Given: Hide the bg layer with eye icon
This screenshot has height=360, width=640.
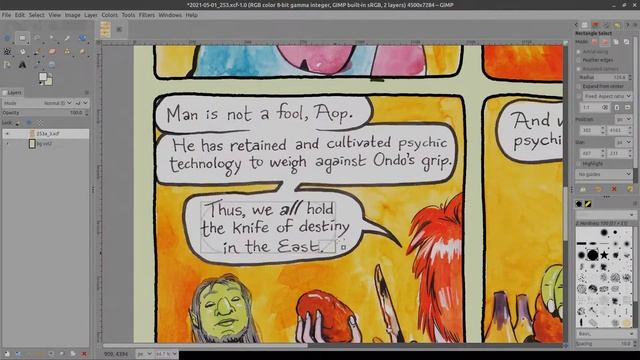Looking at the screenshot, I should click(x=7, y=144).
